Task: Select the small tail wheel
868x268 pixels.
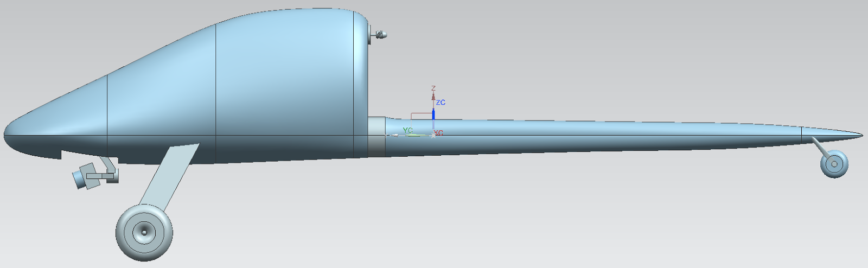Action: [834, 164]
